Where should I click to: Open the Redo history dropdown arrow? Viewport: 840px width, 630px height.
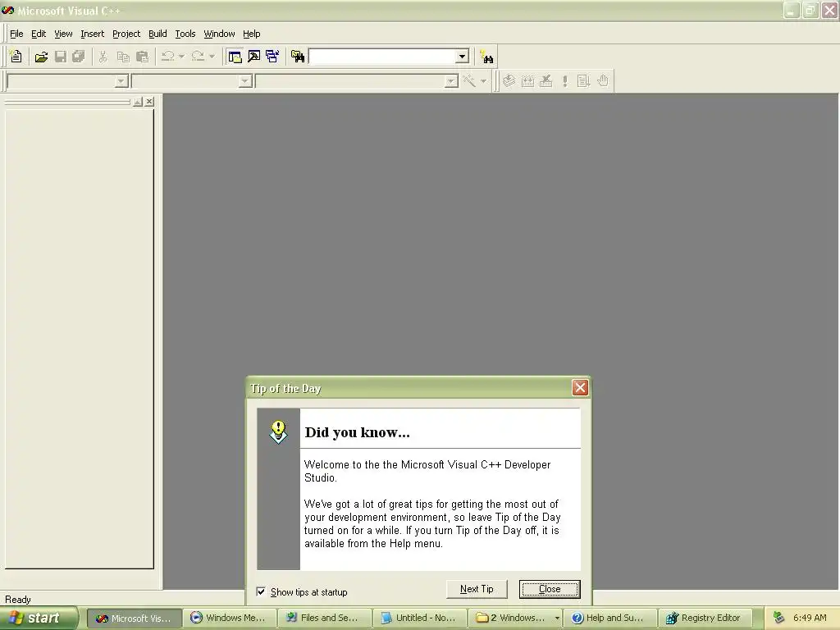(212, 57)
